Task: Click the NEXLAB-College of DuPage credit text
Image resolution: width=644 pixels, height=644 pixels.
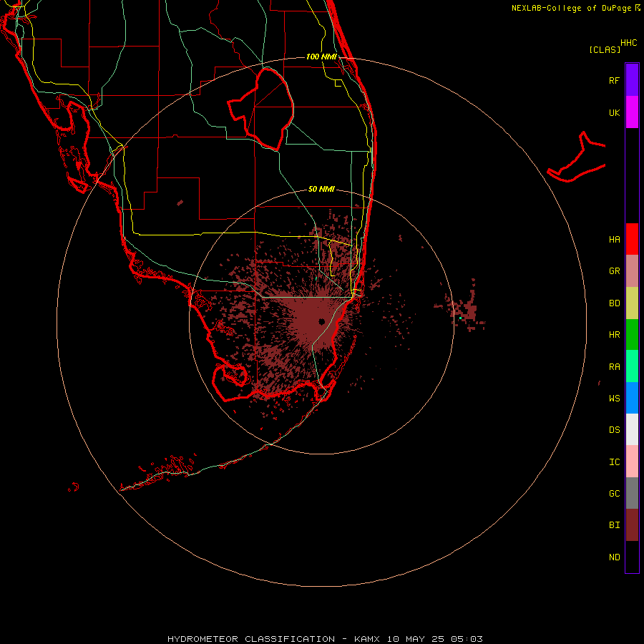Action: 572,8
